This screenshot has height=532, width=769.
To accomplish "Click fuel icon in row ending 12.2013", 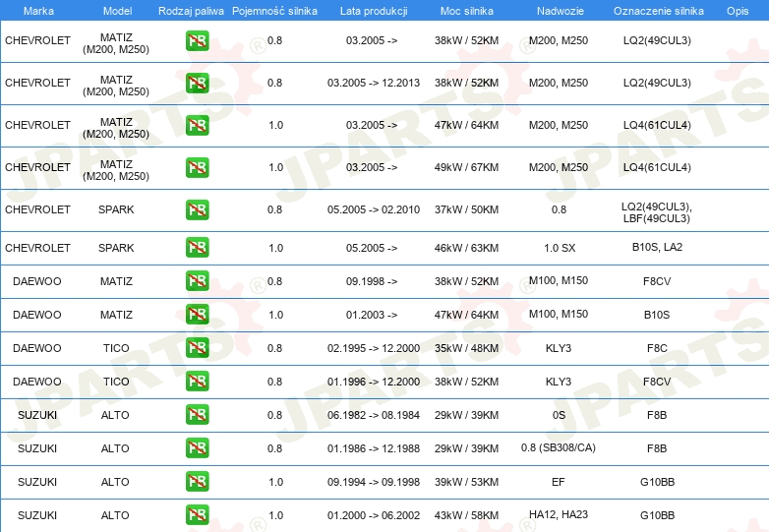I will click(197, 83).
